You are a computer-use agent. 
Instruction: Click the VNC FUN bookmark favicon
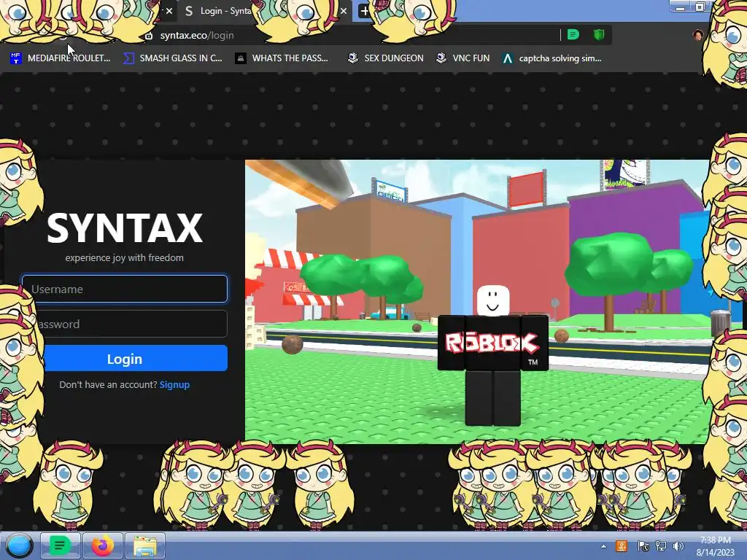click(441, 58)
